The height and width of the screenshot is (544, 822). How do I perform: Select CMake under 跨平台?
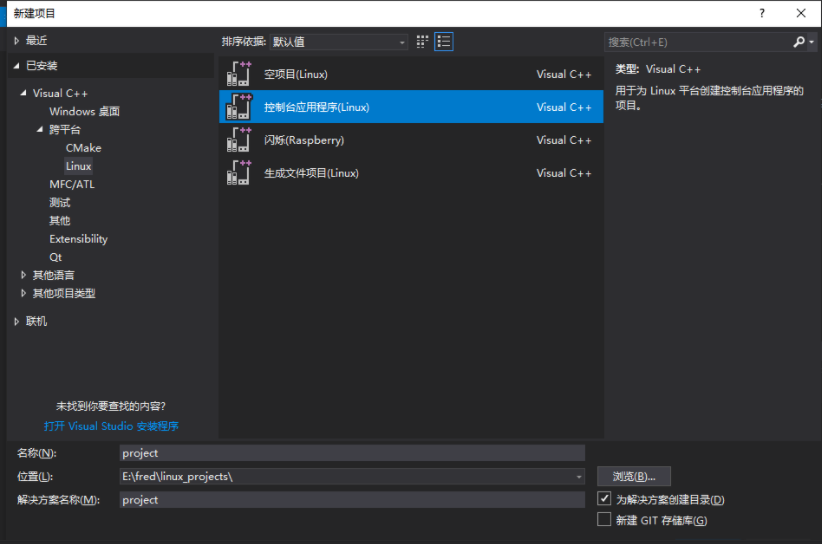83,148
